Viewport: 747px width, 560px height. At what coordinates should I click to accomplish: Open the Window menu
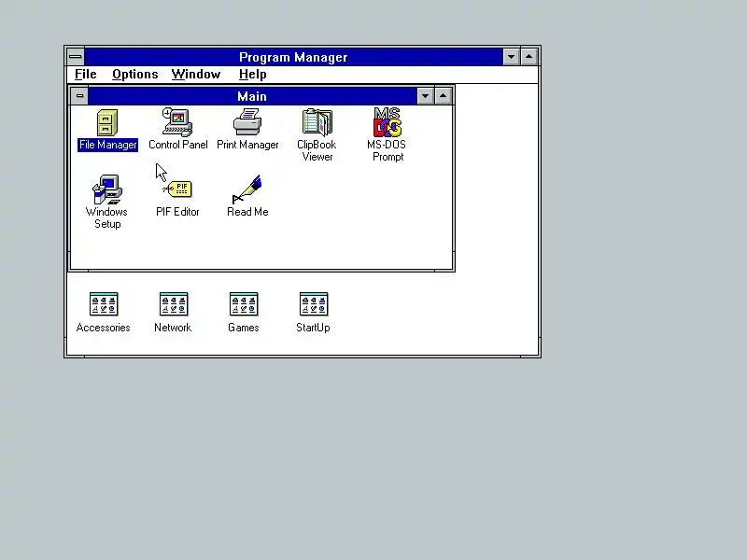point(196,75)
